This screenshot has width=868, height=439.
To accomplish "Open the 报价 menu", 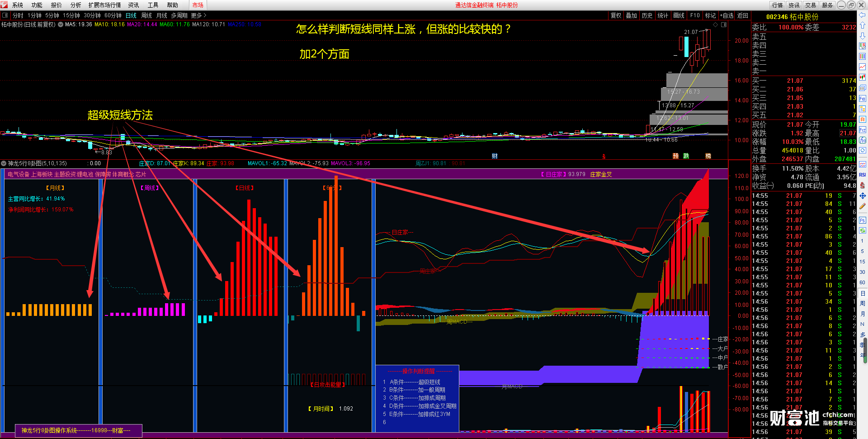I will [57, 5].
